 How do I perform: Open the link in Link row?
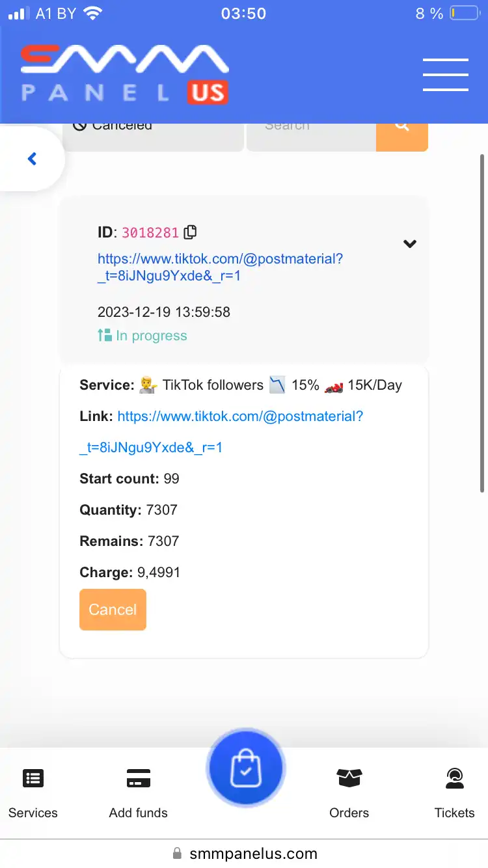tap(221, 431)
